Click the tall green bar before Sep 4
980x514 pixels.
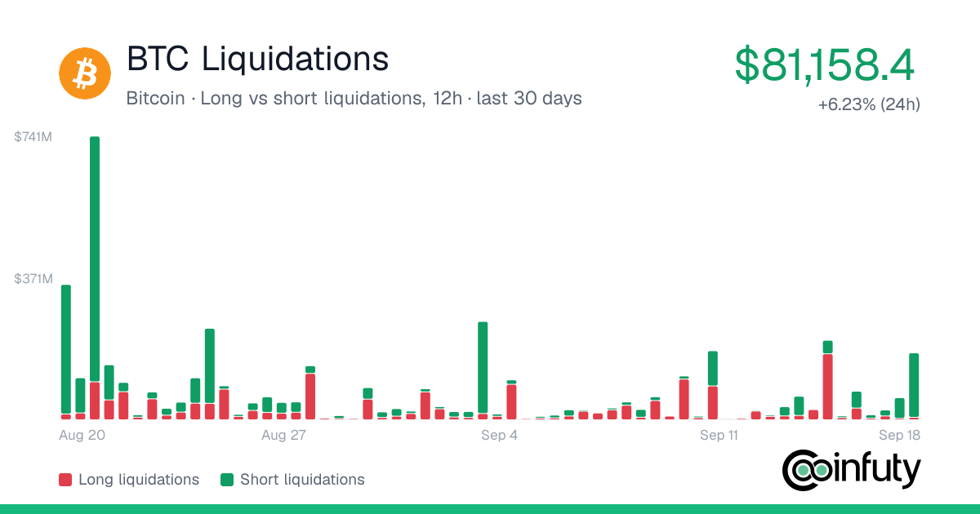[x=483, y=367]
